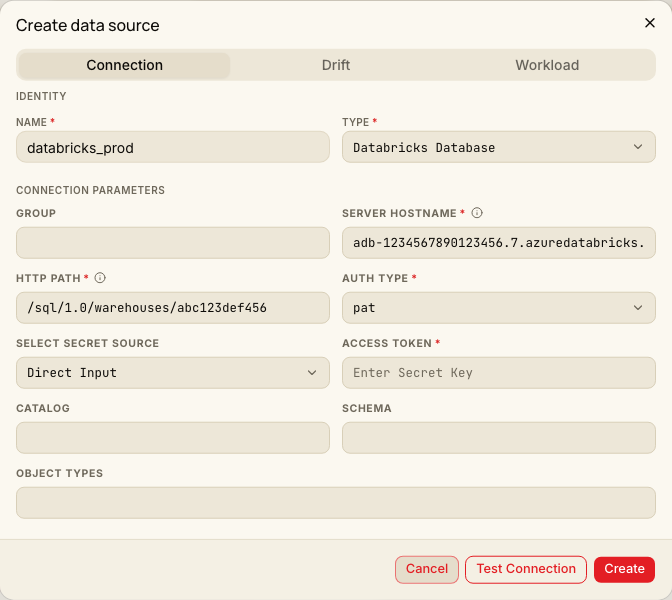Click the Server Hostname input field

499,243
